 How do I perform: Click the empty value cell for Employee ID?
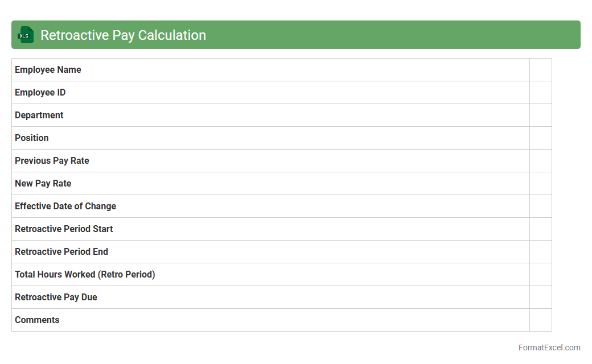click(x=540, y=93)
